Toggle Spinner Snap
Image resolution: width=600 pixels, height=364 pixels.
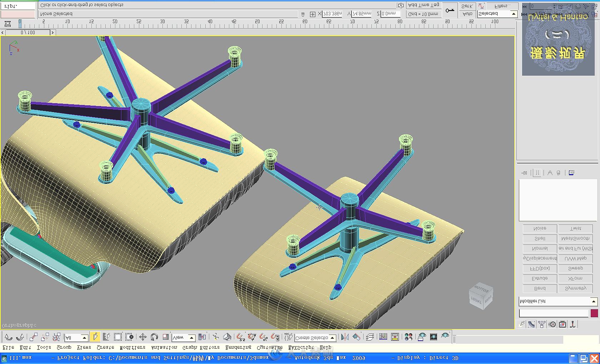click(x=275, y=337)
